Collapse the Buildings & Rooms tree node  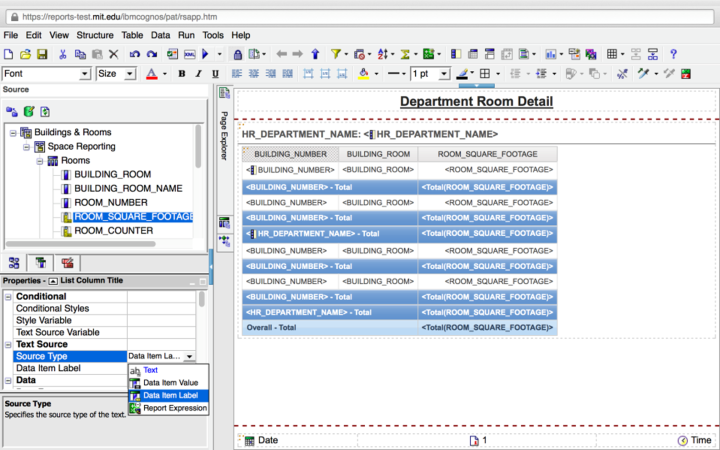click(13, 133)
